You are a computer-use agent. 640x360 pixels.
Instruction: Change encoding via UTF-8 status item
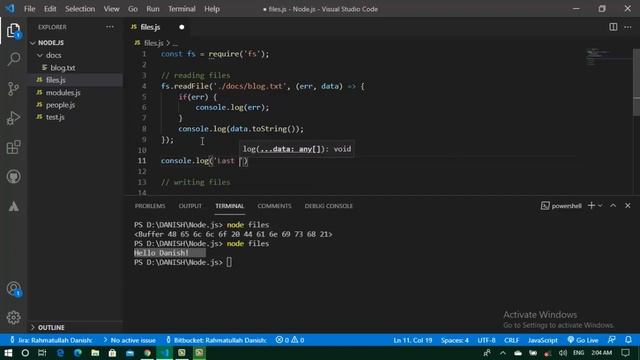[486, 340]
